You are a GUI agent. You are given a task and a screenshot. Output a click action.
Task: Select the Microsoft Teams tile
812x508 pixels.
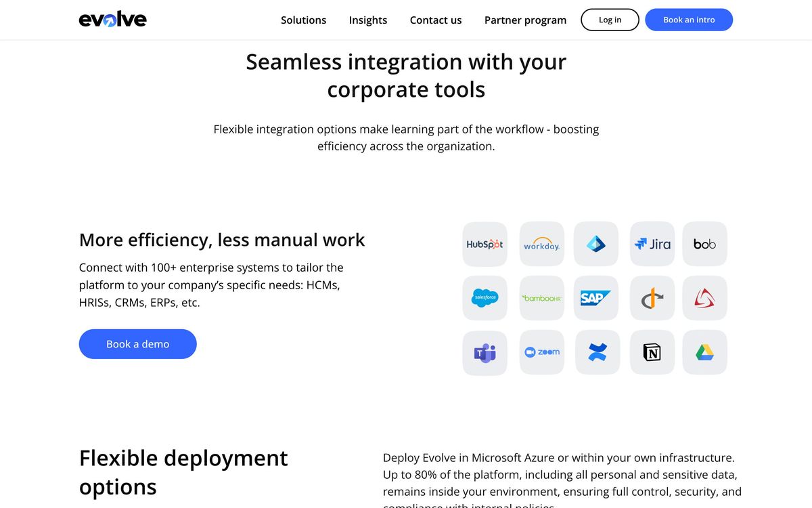484,352
